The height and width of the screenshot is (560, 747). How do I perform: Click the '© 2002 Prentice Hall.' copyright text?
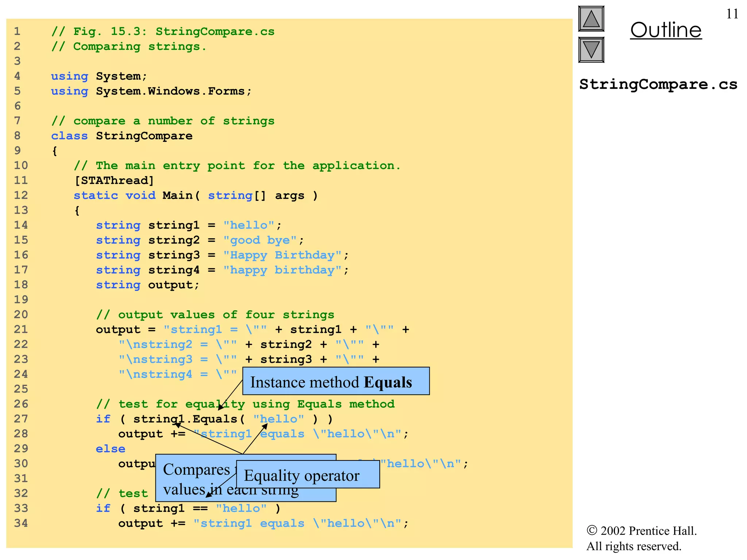click(x=642, y=531)
